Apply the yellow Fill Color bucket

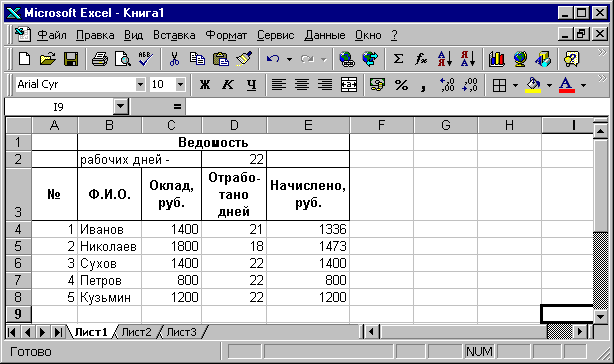click(x=533, y=85)
